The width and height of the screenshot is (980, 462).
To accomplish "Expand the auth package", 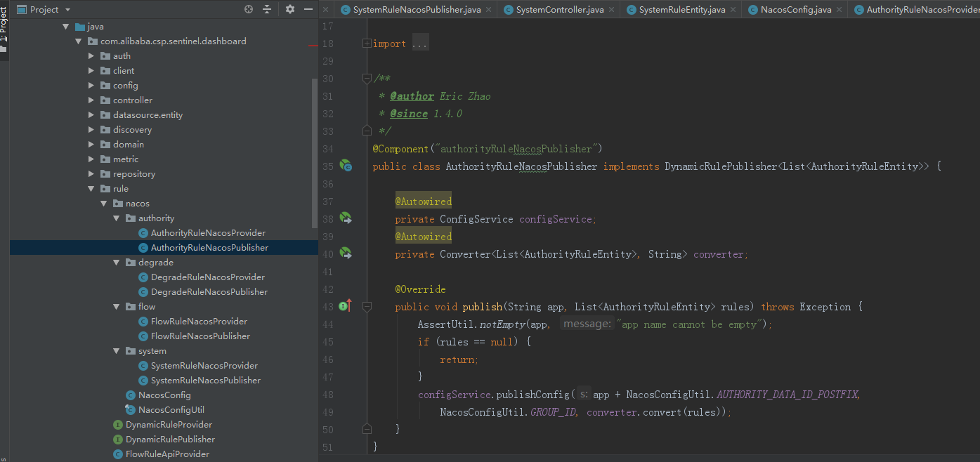I will 91,56.
